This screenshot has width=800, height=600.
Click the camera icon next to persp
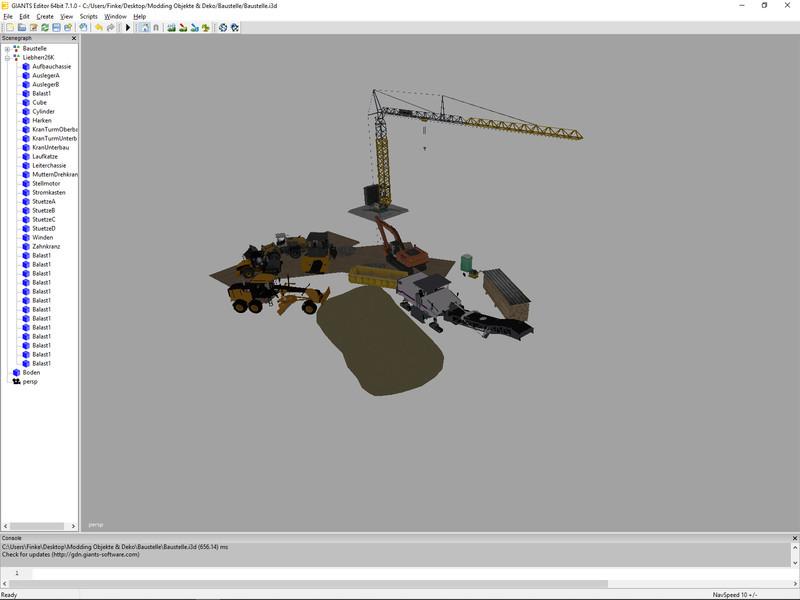[16, 381]
